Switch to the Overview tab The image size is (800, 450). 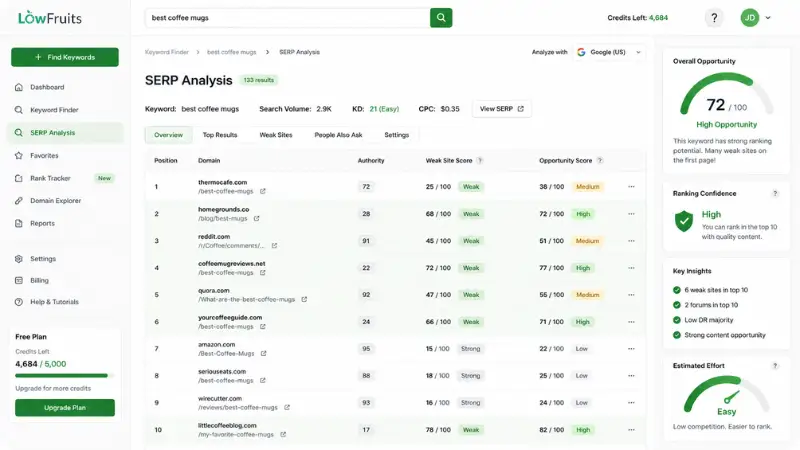(168, 135)
